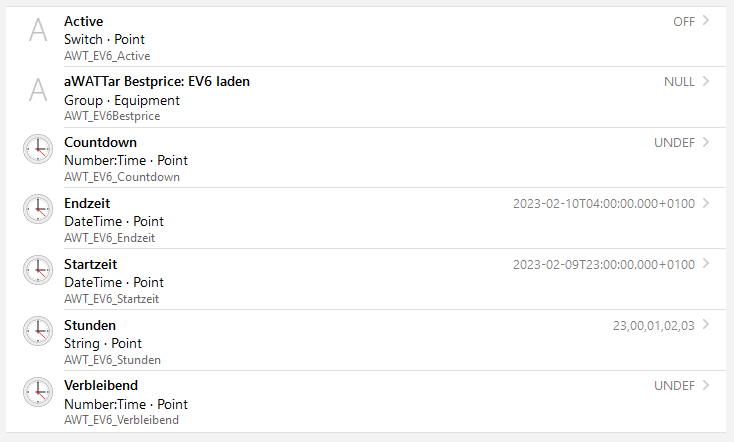Open the chevron next to OFF
The width and height of the screenshot is (734, 442).
coord(706,21)
